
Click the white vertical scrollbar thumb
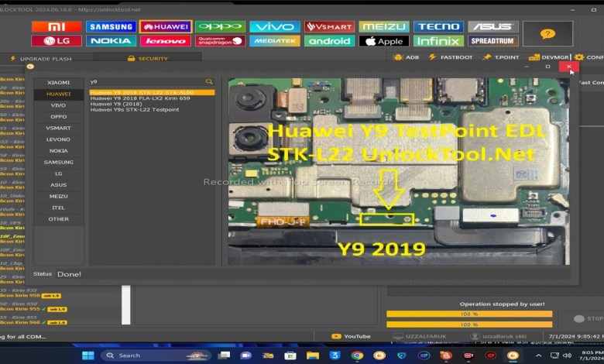126,304
